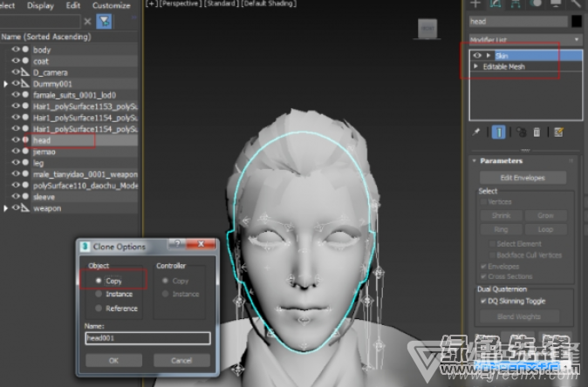Click the Blend Weights button
The height and width of the screenshot is (387, 588).
[x=519, y=316]
